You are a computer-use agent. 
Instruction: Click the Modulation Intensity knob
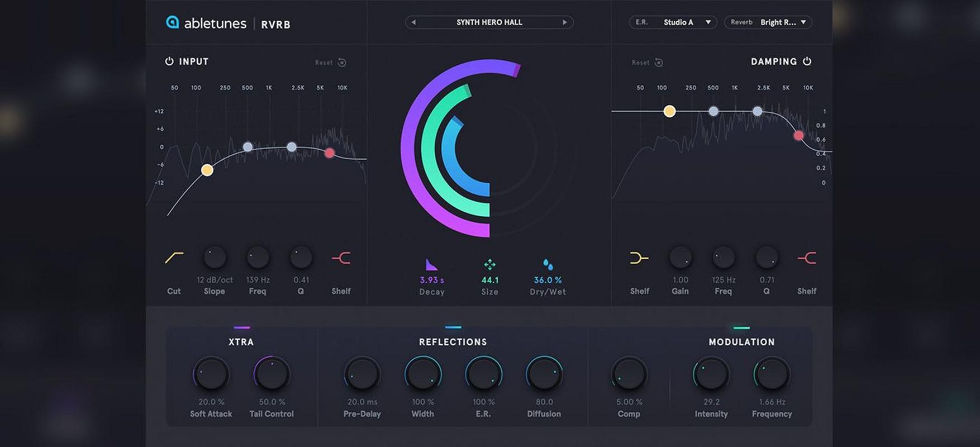coord(711,374)
